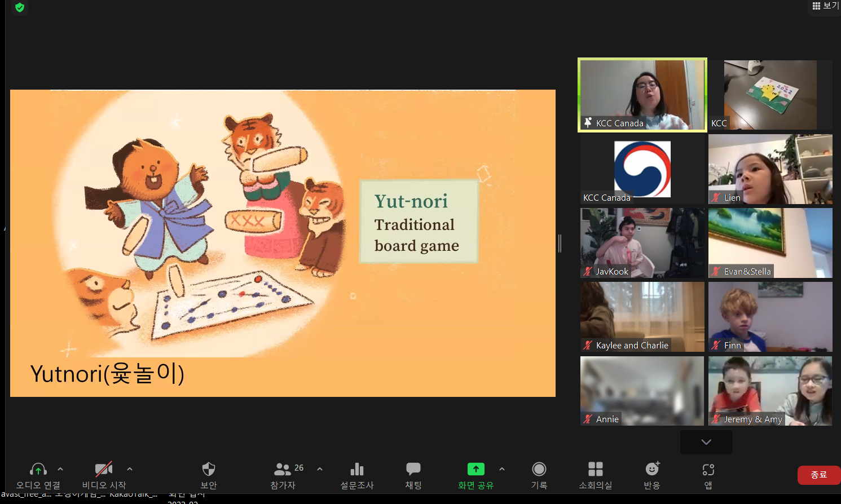Viewport: 841px width, 504px height.
Task: Open the View (보기) layout menu
Action: point(825,6)
